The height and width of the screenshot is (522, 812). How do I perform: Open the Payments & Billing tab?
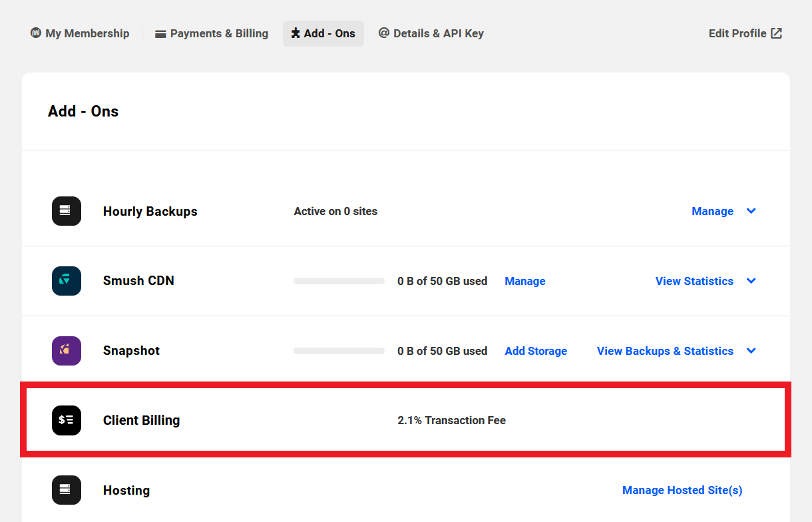click(x=212, y=33)
